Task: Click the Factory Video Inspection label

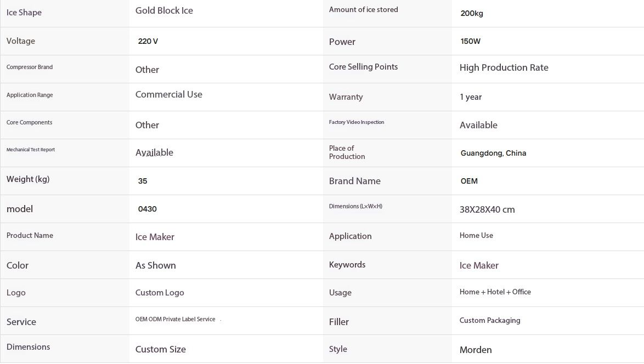Action: pyautogui.click(x=357, y=122)
